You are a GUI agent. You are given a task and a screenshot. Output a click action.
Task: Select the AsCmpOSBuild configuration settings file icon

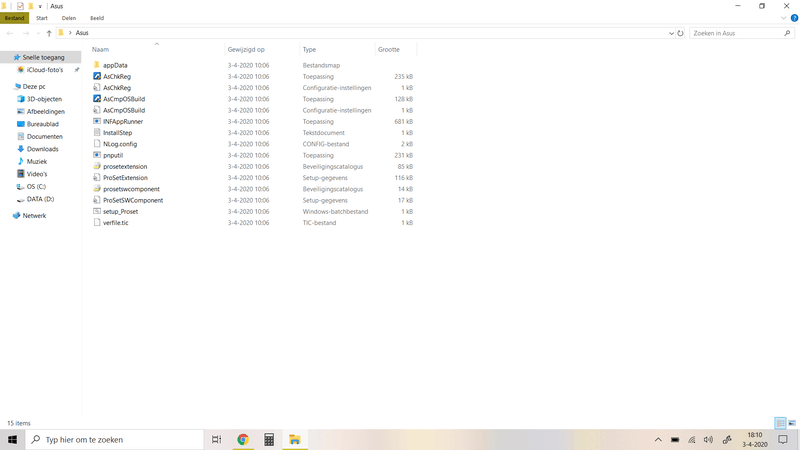pyautogui.click(x=96, y=110)
